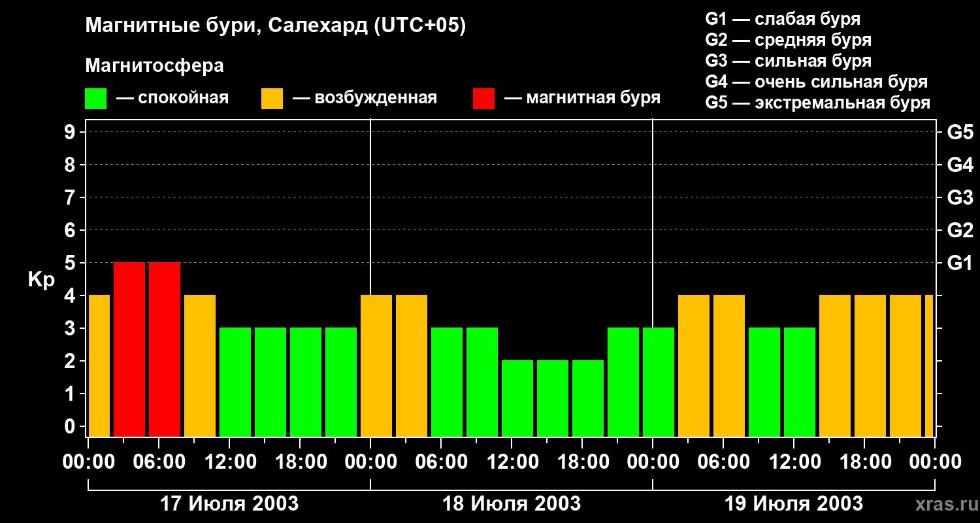Click the 12:00 time label for 17 July
Image resolution: width=980 pixels, height=523 pixels.
(229, 462)
